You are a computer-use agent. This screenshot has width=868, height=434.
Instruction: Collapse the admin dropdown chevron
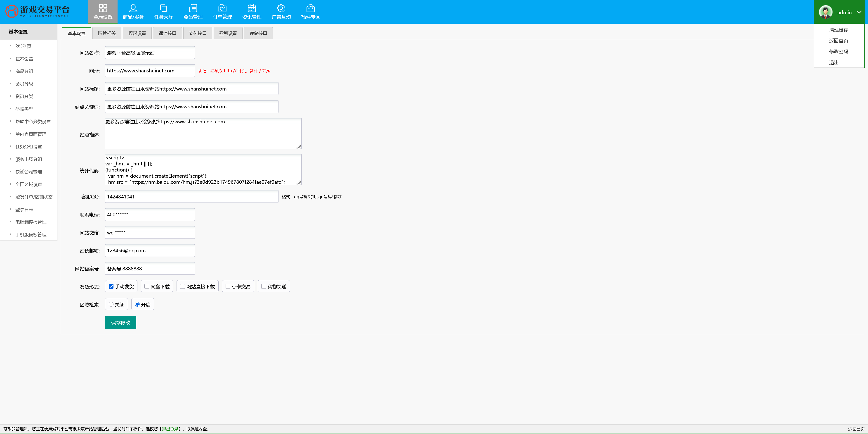point(859,12)
